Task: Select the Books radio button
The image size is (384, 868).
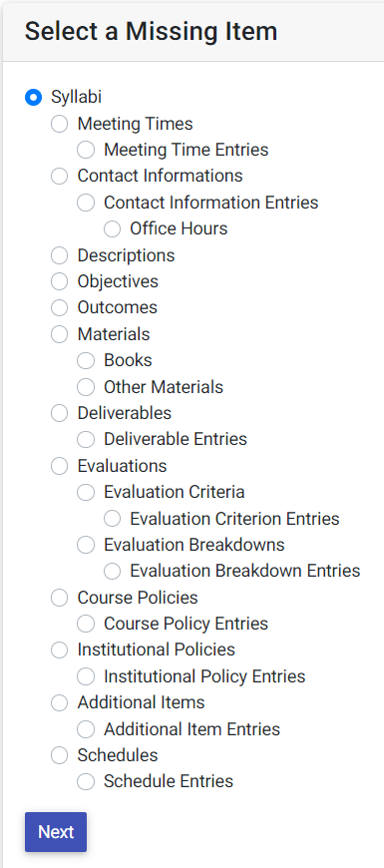Action: (86, 360)
